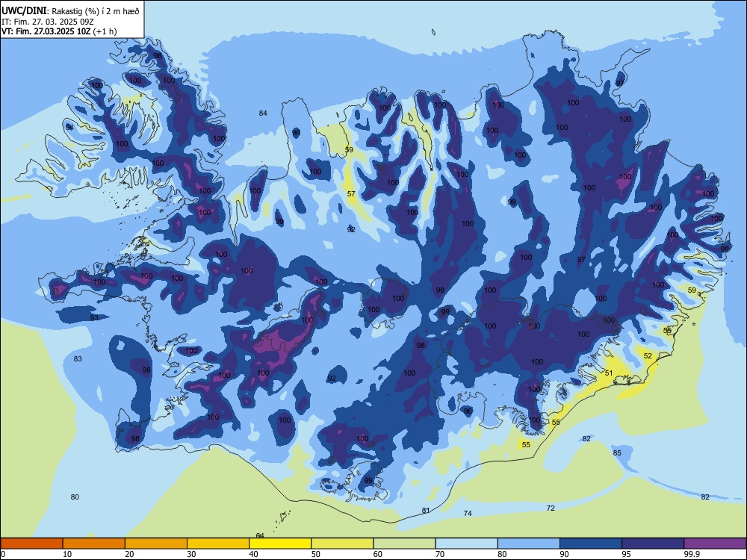Click the map value '84' over the sea
747x560 pixels.
coord(263,113)
